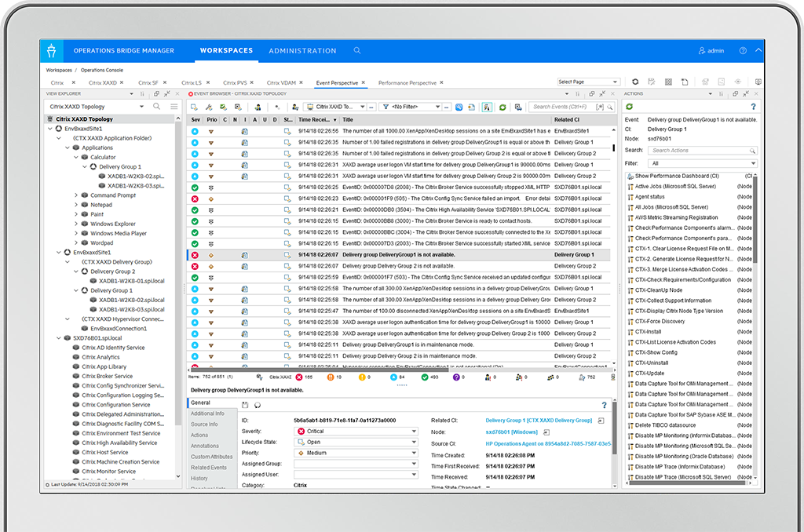804x532 pixels.
Task: Collapse the SXD76B01.spi.local tree node
Action: pyautogui.click(x=58, y=338)
